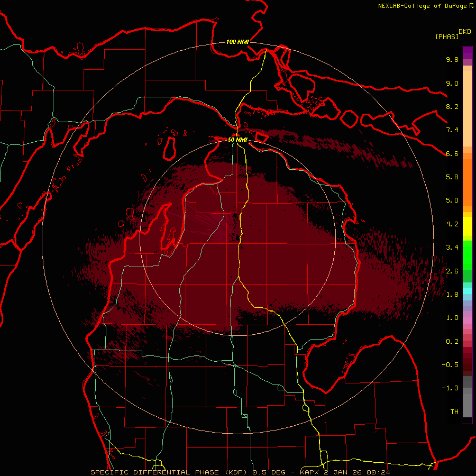This screenshot has height=476, width=476.
Task: Select the 2.6 scale value
Action: tap(452, 271)
